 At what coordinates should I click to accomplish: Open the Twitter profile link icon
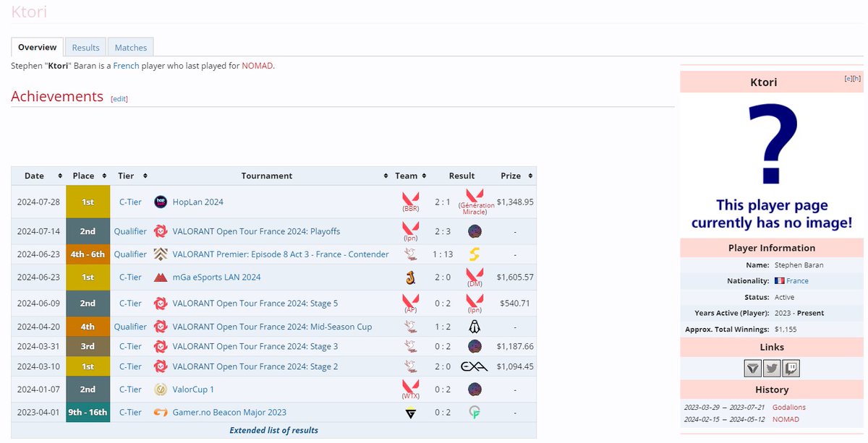point(772,368)
